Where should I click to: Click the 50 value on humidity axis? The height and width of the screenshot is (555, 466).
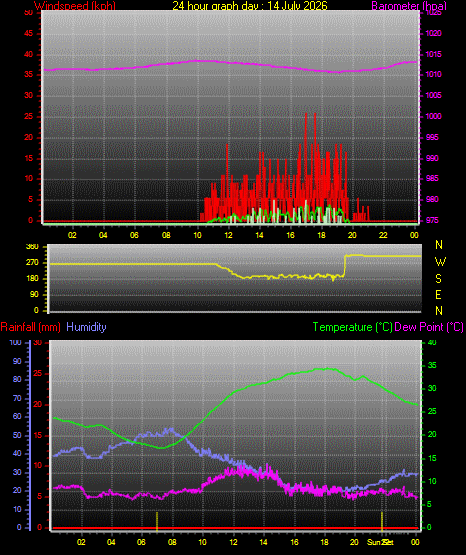pos(17,435)
